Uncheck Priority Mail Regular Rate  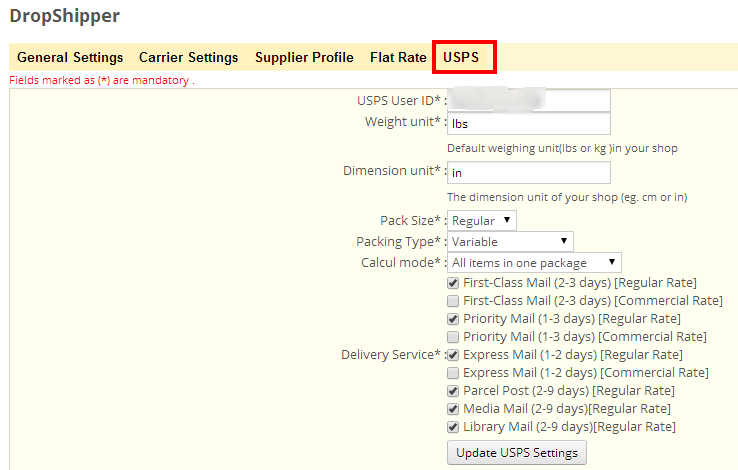click(453, 319)
